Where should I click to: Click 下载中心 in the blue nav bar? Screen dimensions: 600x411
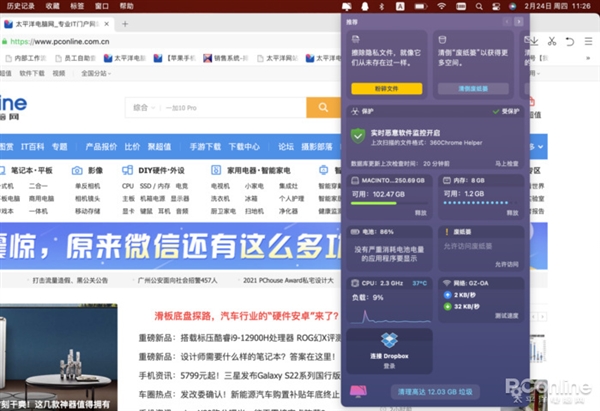pyautogui.click(x=244, y=147)
